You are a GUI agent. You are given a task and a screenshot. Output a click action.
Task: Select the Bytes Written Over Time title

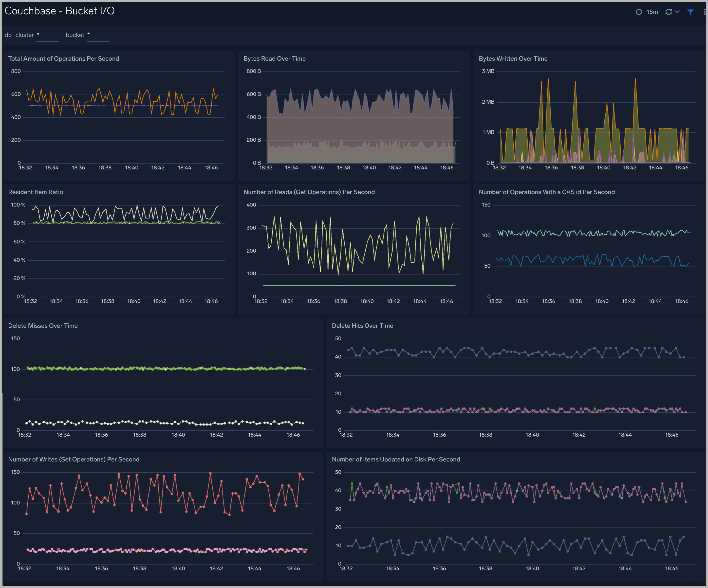(x=513, y=58)
